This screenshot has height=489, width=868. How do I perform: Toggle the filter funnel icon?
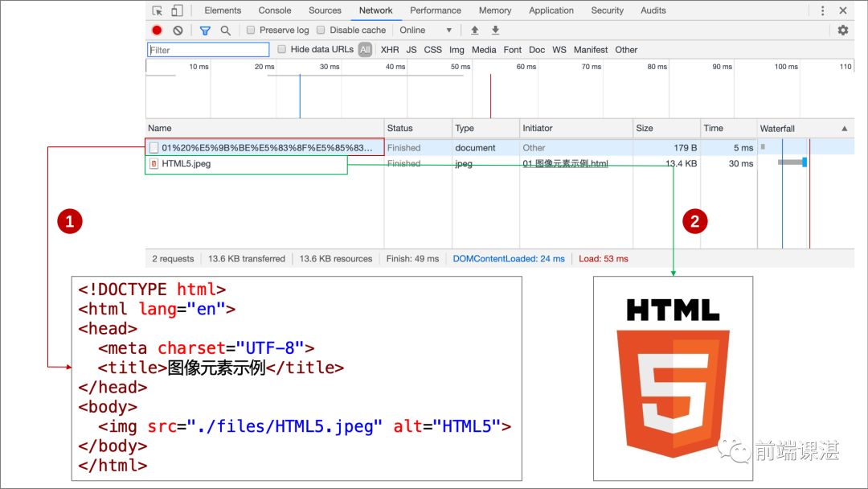206,31
